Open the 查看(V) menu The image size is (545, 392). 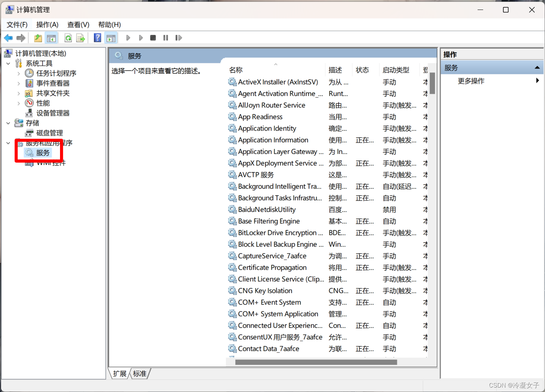click(x=78, y=25)
